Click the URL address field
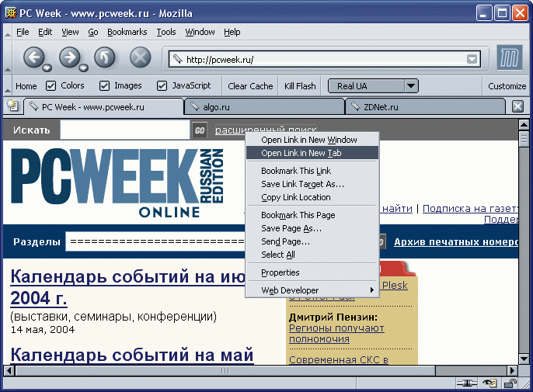Image resolution: width=533 pixels, height=392 pixels. point(325,60)
